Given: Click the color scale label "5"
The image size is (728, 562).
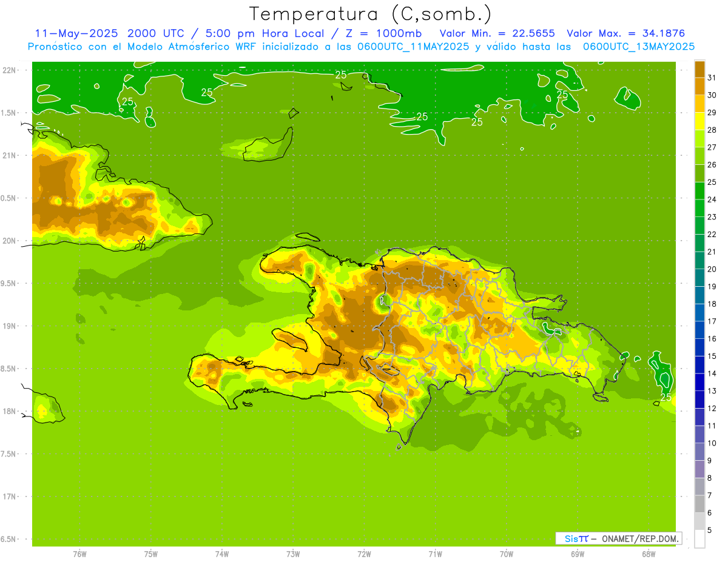Looking at the screenshot, I should [710, 530].
